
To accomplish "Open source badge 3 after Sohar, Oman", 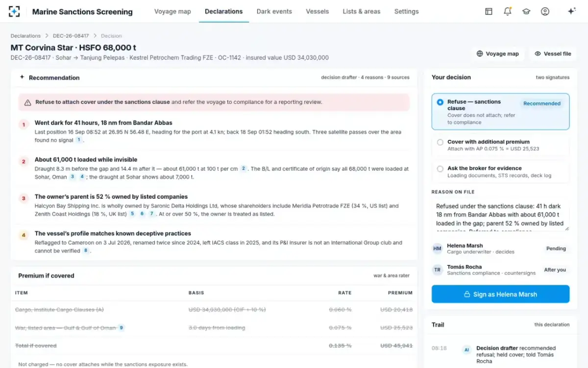I will click(73, 177).
